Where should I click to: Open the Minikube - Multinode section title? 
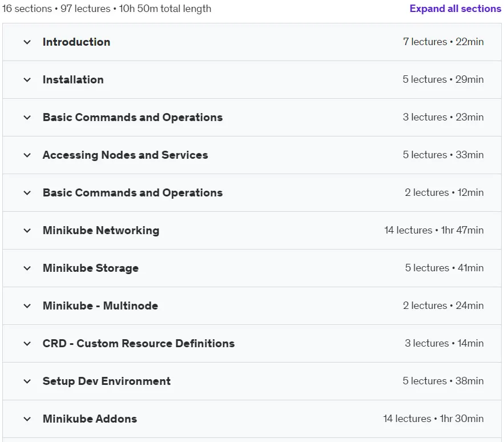100,306
